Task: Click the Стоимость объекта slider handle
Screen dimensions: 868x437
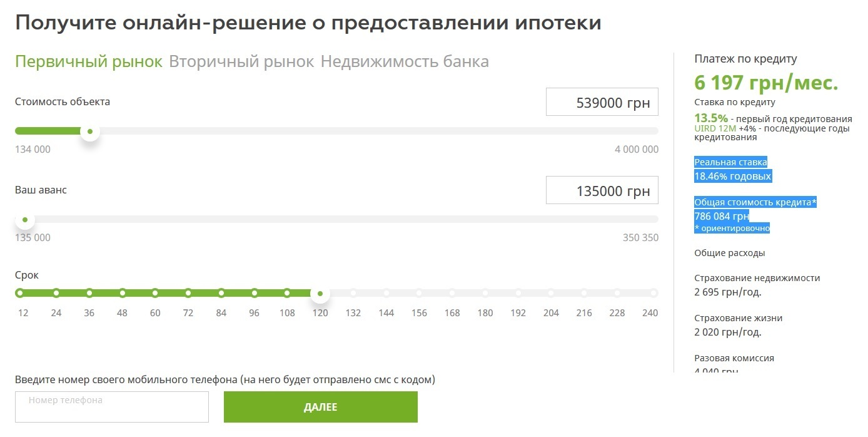Action: pyautogui.click(x=90, y=131)
